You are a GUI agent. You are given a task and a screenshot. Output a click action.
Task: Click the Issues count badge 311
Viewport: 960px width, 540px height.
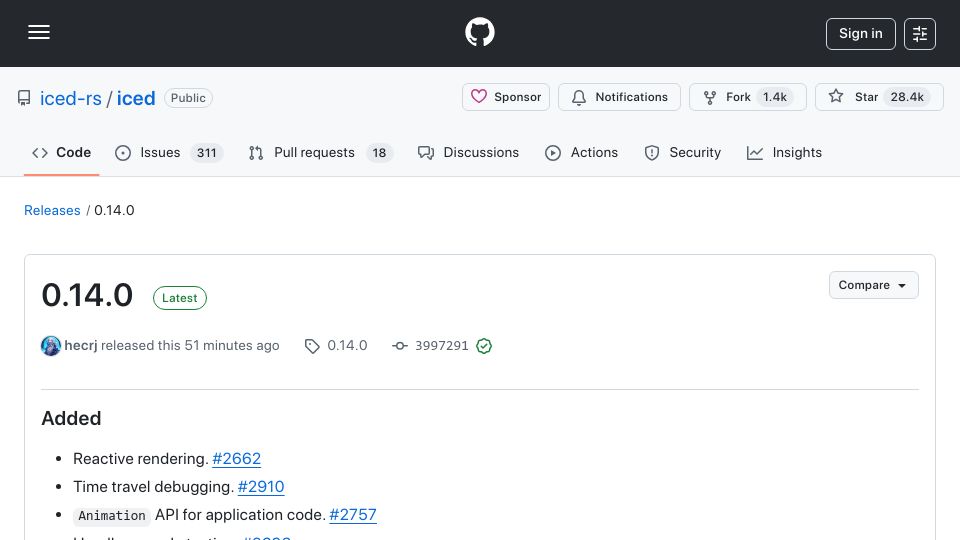[206, 153]
